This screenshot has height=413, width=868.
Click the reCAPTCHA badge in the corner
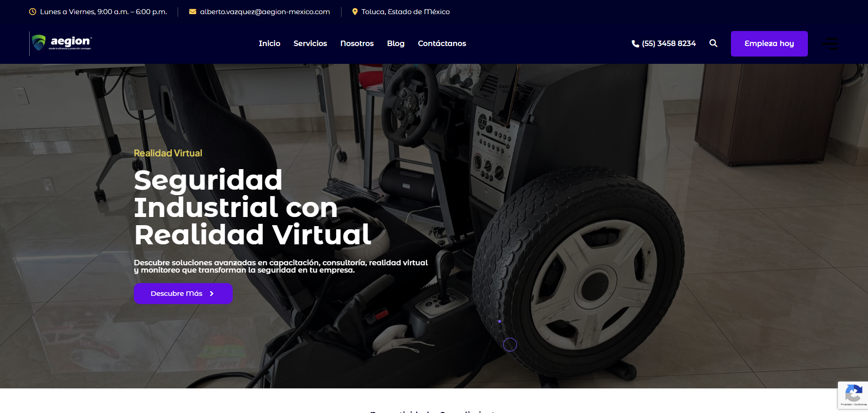[x=853, y=395]
